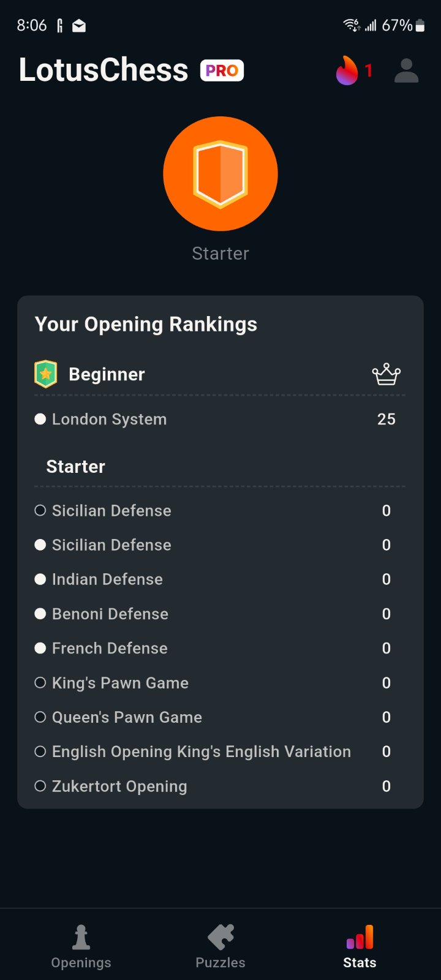Select the Indian Defense radio dot

(x=40, y=579)
